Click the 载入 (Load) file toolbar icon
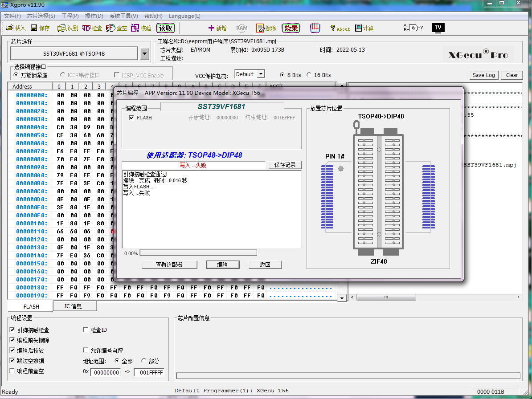 click(16, 28)
